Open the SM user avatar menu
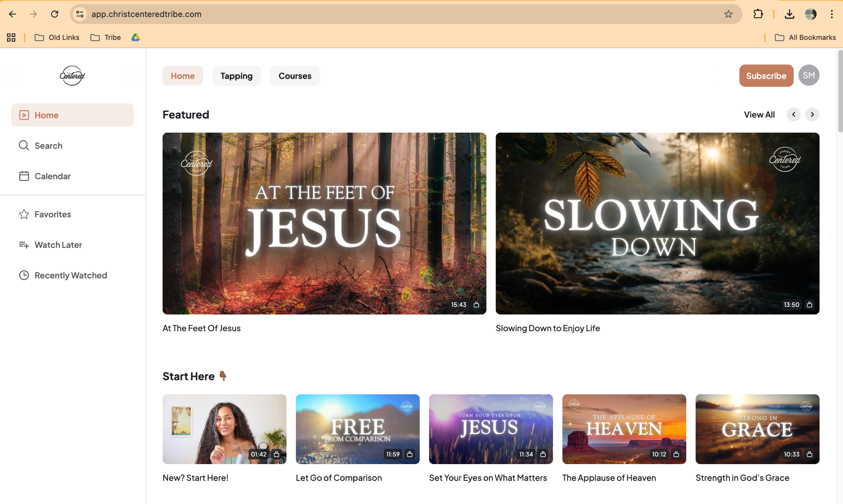This screenshot has height=504, width=843. click(808, 75)
